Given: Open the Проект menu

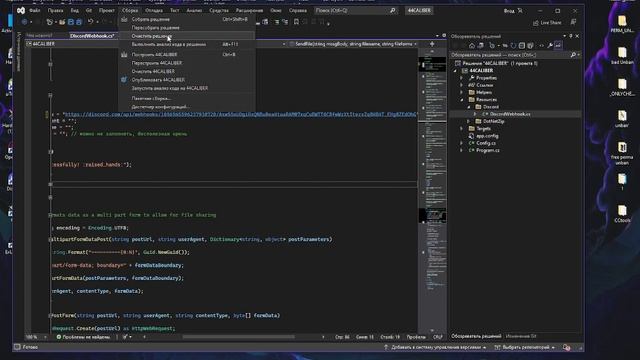Looking at the screenshot, I should pos(107,11).
